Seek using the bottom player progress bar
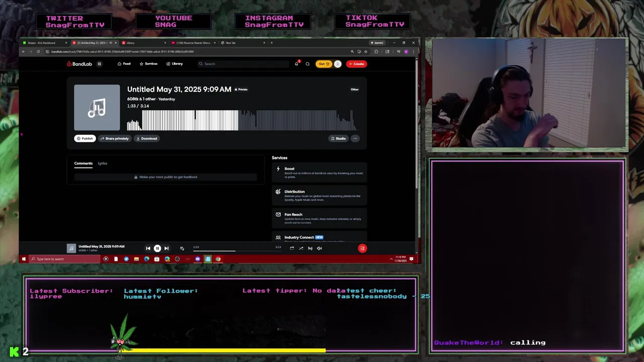Screen dimensions: 644x362 coord(236,250)
